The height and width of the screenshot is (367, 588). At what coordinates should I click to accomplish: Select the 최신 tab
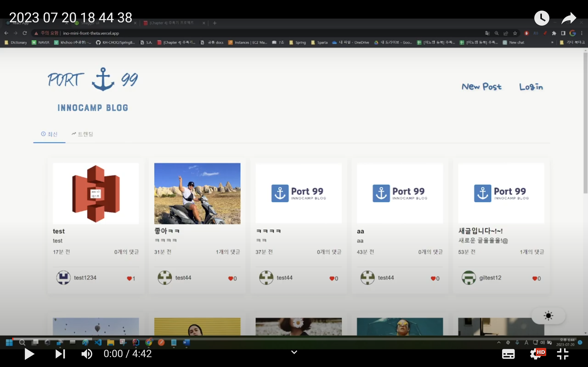point(49,134)
